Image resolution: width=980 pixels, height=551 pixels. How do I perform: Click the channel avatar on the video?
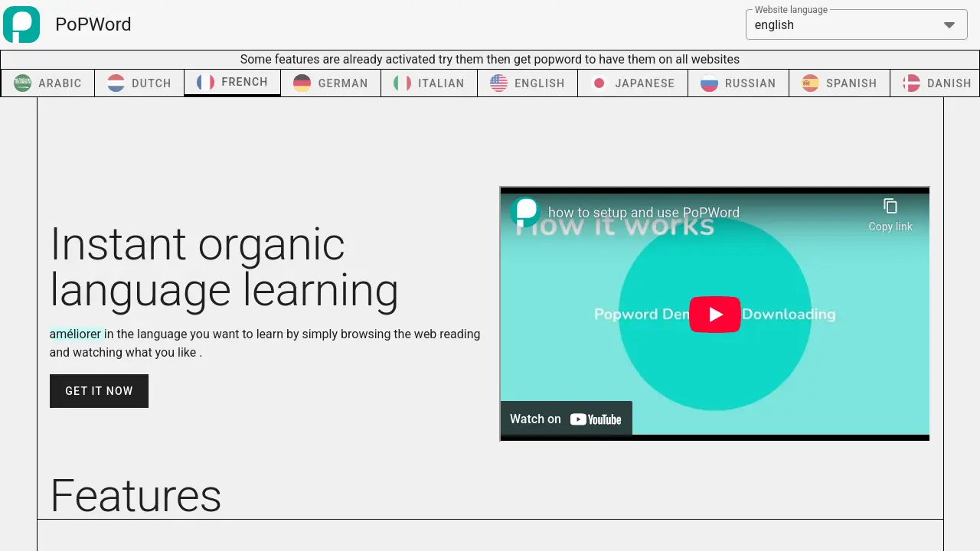(526, 212)
